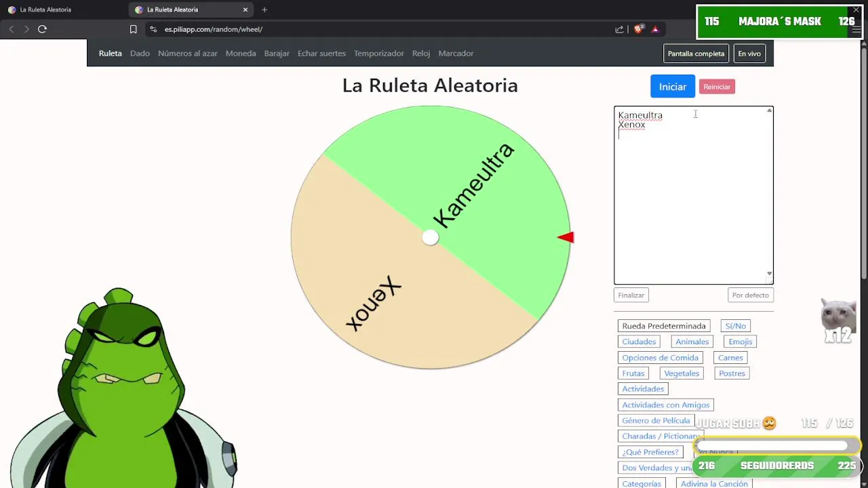Select the Rueda Predeterminada preset
Image resolution: width=868 pixels, height=488 pixels.
(x=664, y=326)
